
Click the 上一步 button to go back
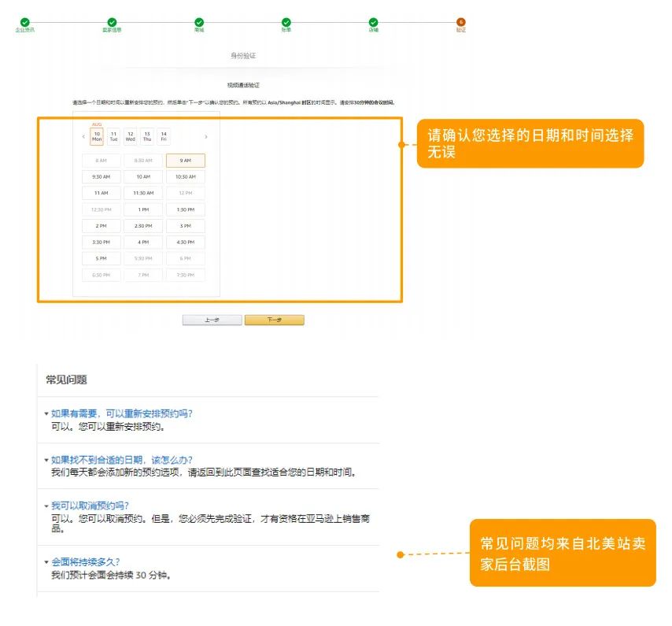point(211,320)
